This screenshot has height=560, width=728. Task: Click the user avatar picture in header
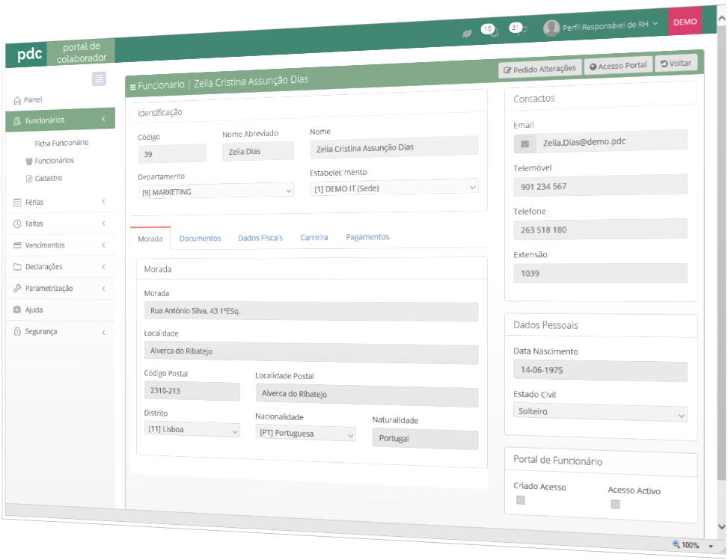pyautogui.click(x=551, y=28)
